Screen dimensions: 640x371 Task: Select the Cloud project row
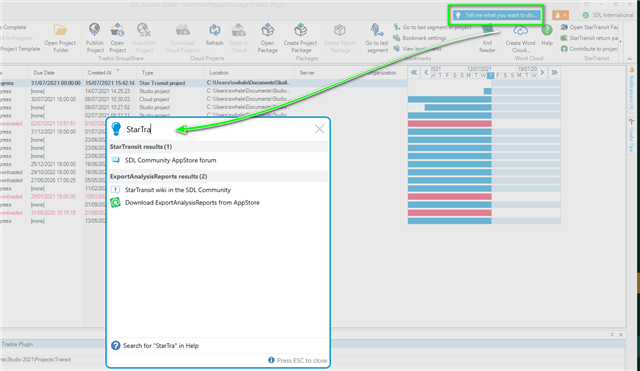click(x=204, y=99)
